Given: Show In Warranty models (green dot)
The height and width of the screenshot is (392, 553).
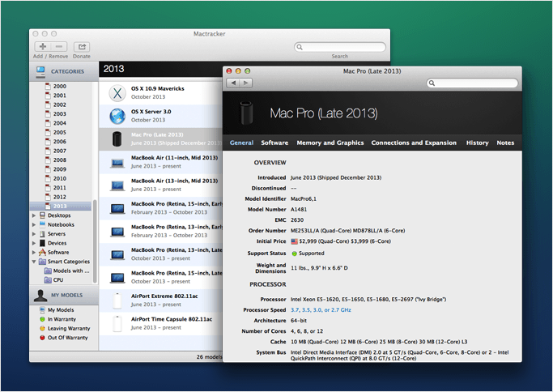Looking at the screenshot, I should [42, 319].
